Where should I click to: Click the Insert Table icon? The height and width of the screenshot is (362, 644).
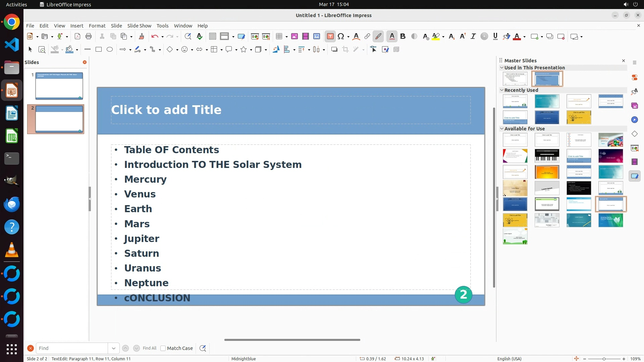tap(279, 37)
